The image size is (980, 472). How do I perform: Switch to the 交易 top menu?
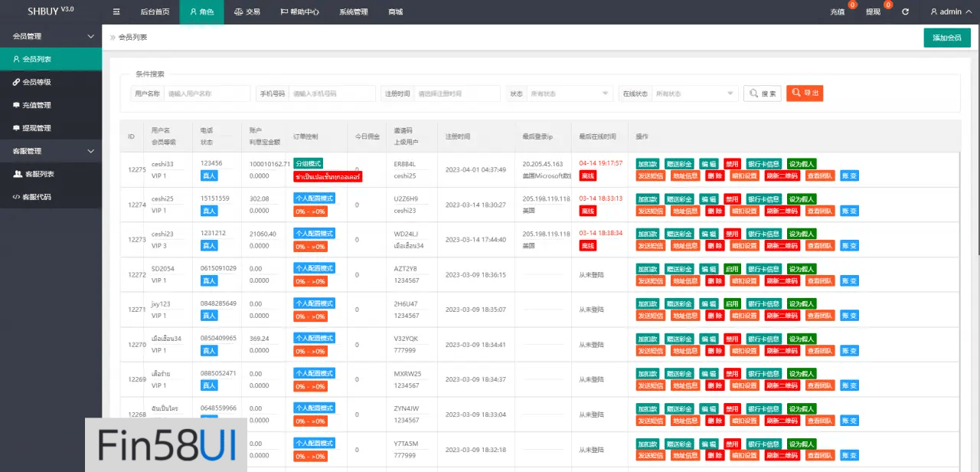coord(247,12)
